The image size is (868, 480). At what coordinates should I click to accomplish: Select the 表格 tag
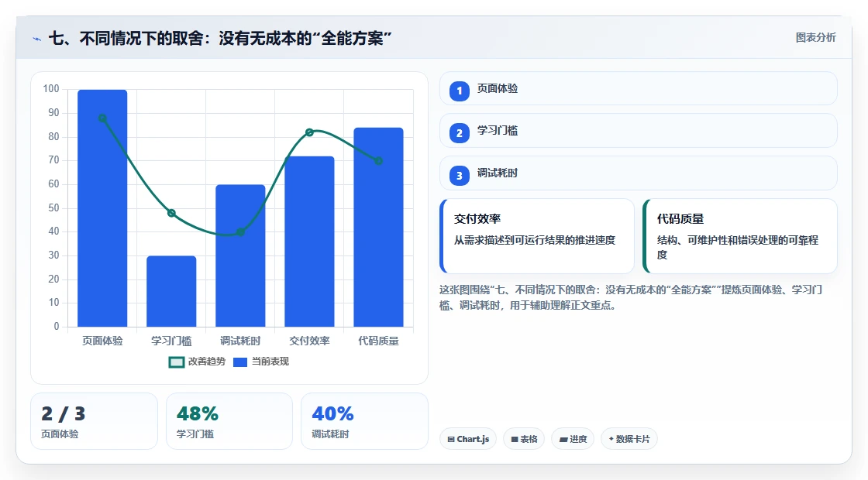point(524,439)
